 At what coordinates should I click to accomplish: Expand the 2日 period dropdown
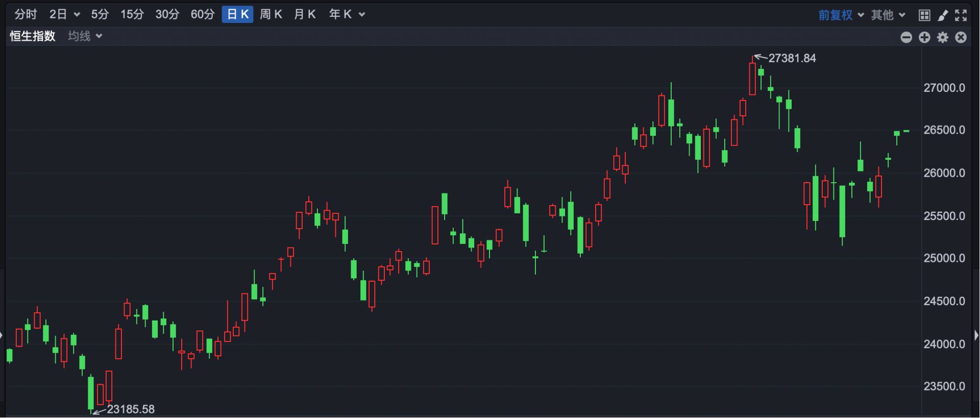click(x=64, y=15)
